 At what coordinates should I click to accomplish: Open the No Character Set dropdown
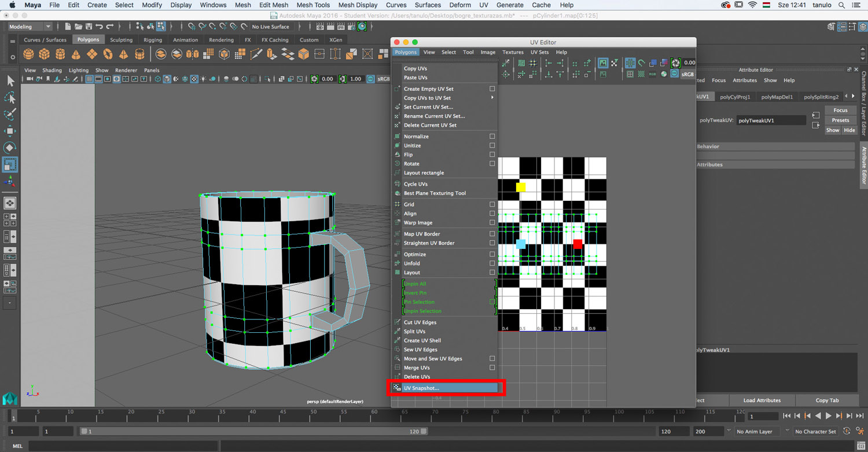click(x=815, y=432)
